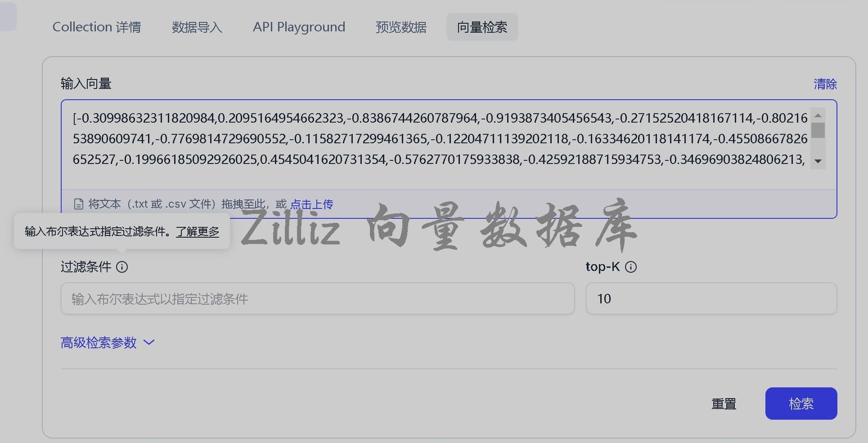Expand the 高级检索参数 section
The image size is (868, 443).
(108, 343)
